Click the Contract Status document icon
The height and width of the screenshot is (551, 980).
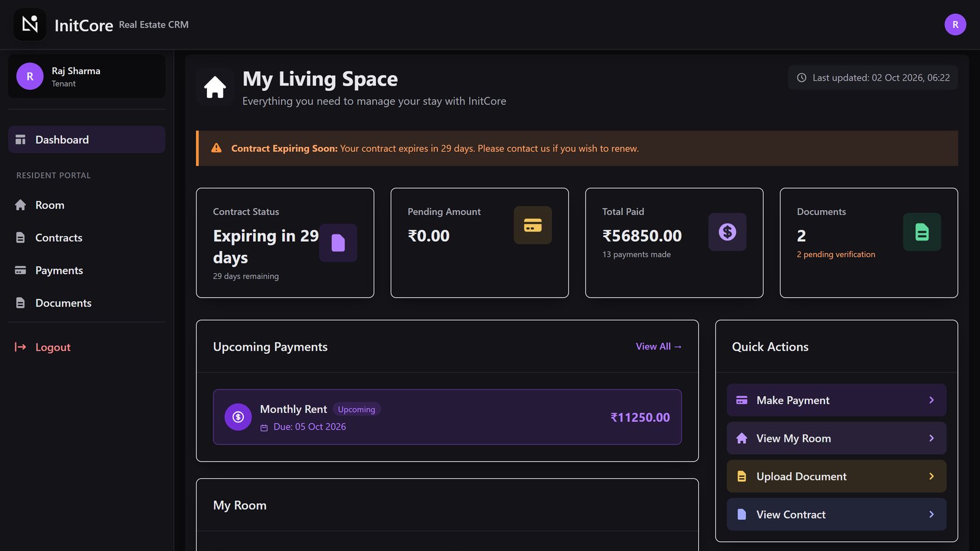(338, 243)
